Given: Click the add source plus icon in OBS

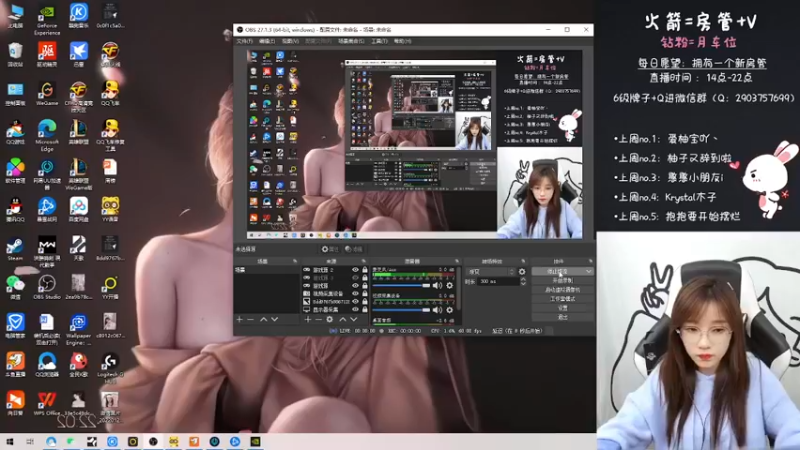Looking at the screenshot, I should pyautogui.click(x=308, y=319).
